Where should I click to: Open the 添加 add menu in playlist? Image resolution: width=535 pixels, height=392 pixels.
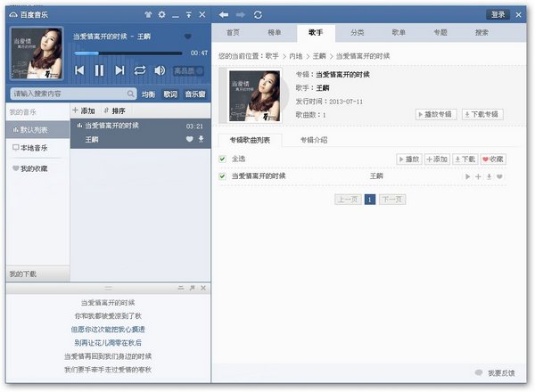click(x=83, y=110)
